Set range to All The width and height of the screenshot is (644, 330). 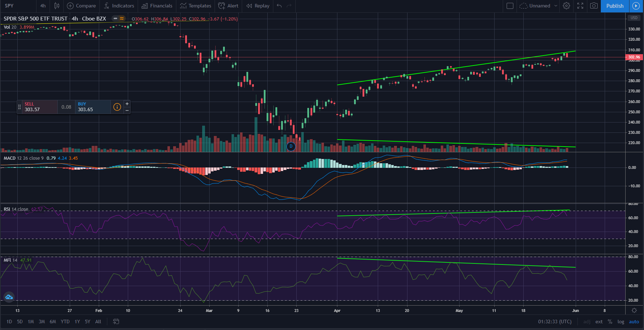pos(98,322)
